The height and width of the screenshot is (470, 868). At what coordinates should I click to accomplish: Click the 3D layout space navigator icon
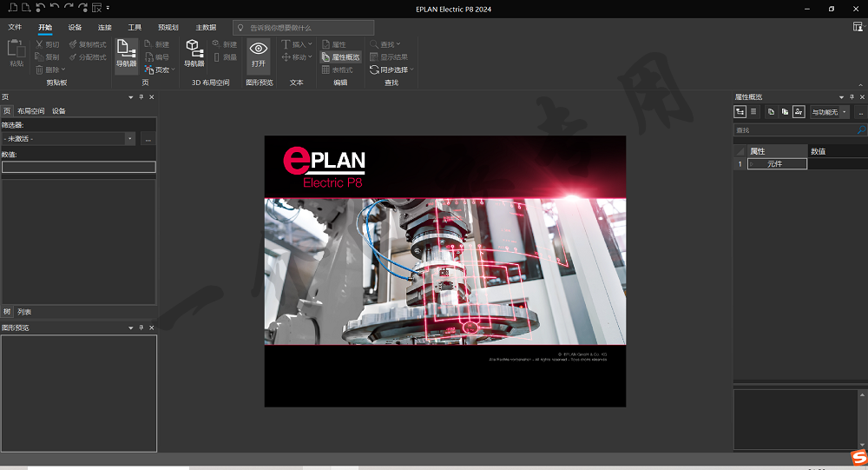click(x=194, y=52)
